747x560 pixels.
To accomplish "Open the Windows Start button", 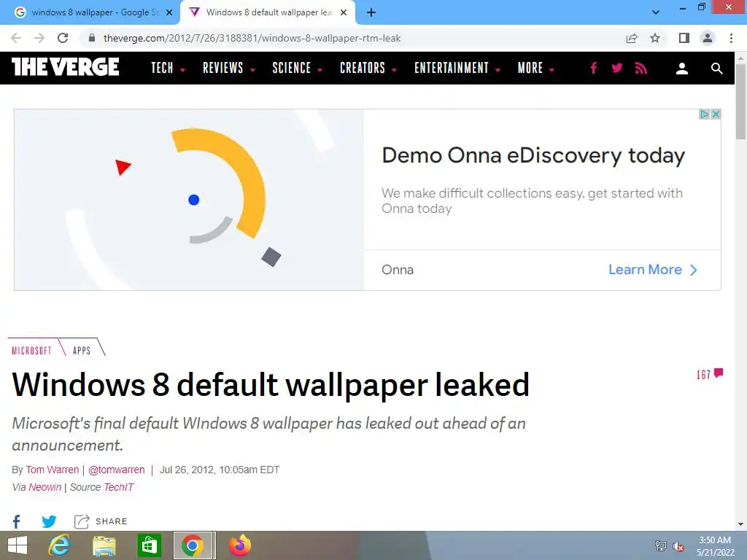I will coord(18,545).
